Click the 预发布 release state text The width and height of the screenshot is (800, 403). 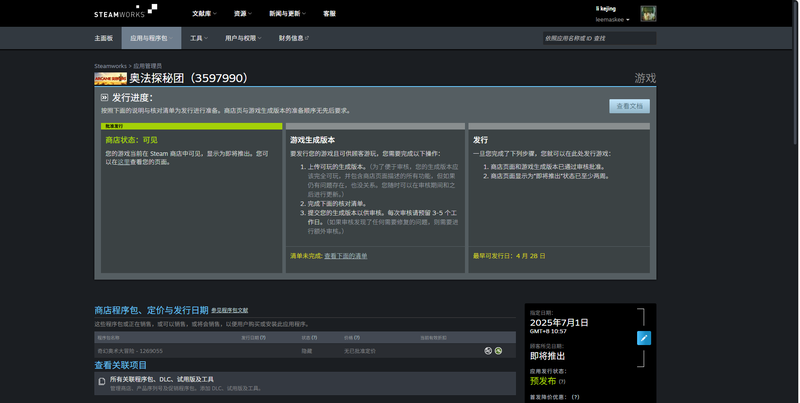tap(543, 381)
